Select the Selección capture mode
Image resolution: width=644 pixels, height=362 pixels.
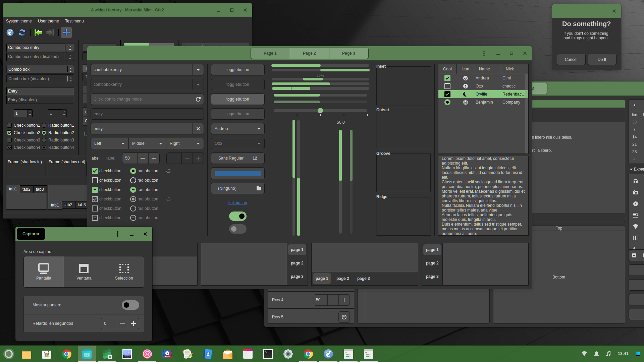[x=124, y=271]
